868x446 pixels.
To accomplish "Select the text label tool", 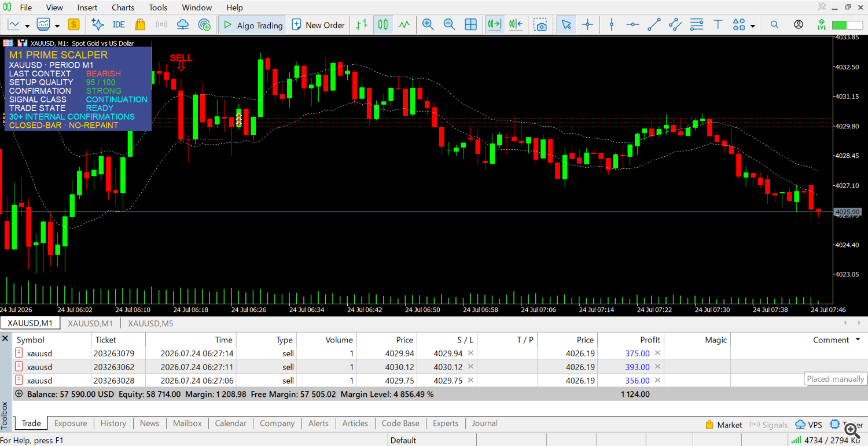I will click(x=718, y=25).
